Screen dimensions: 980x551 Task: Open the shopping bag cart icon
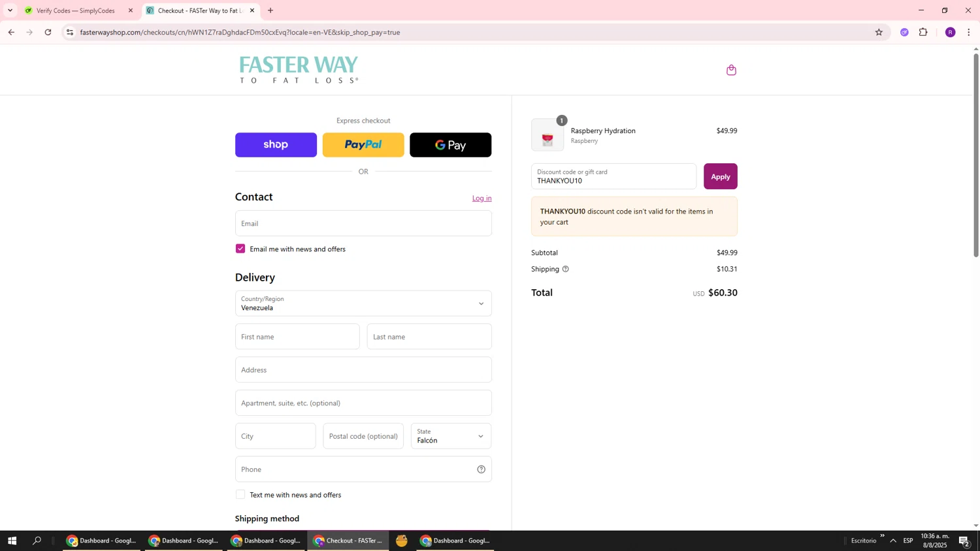(x=731, y=70)
